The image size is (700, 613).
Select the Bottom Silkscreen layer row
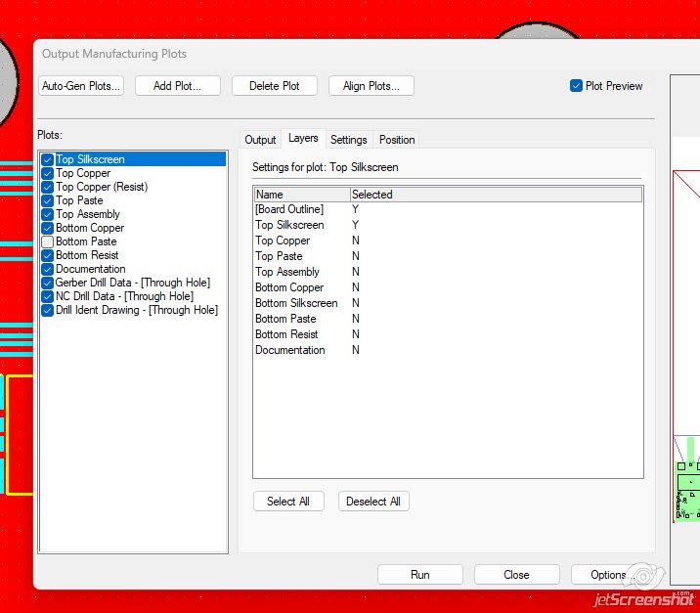tap(448, 303)
